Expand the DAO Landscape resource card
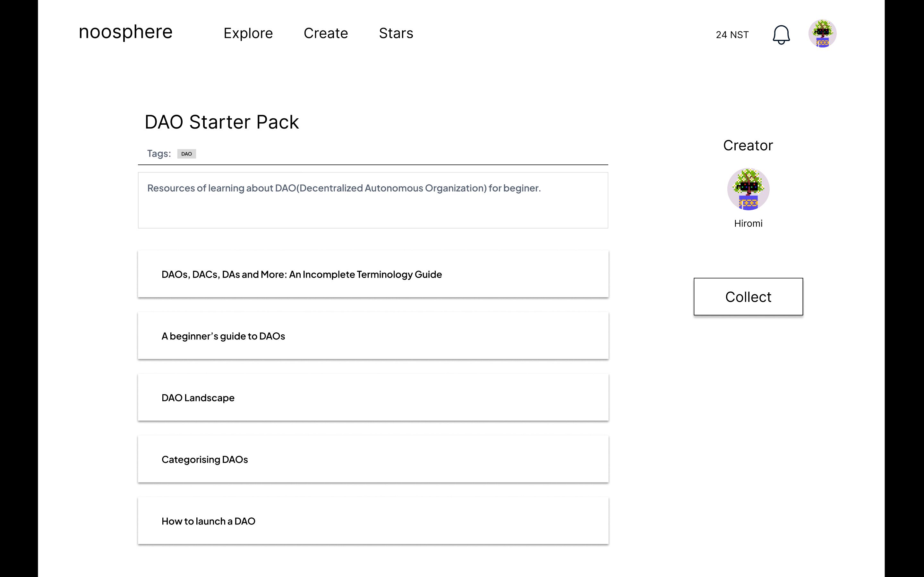This screenshot has height=577, width=924. [x=372, y=397]
